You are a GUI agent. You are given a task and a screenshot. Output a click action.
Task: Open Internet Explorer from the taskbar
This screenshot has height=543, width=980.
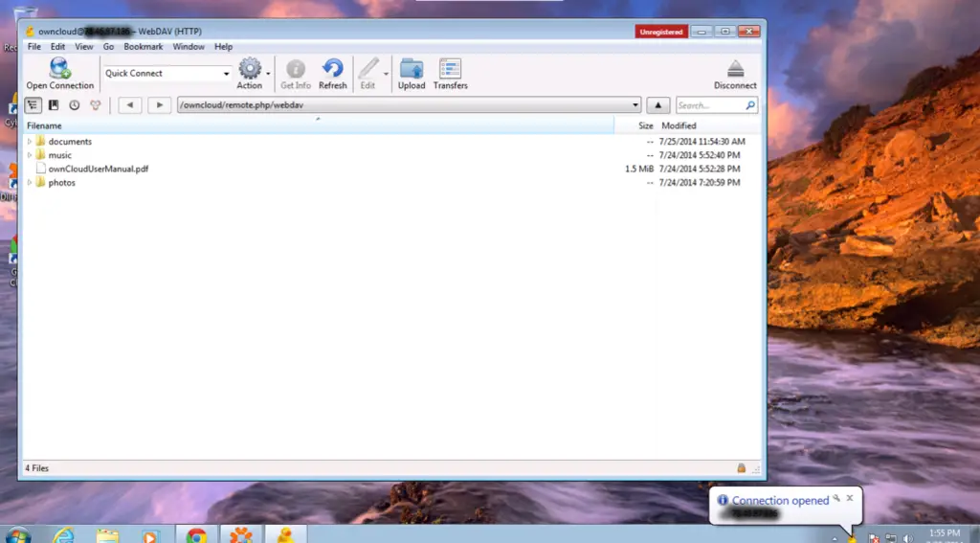pyautogui.click(x=63, y=535)
